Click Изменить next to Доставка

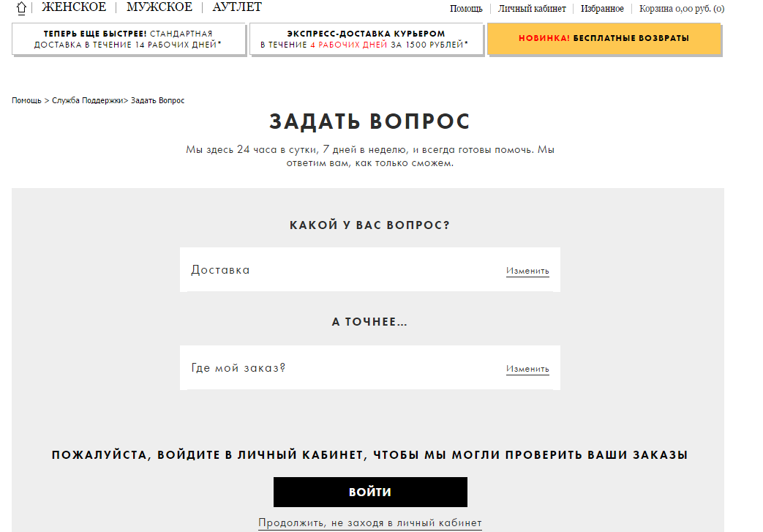[527, 271]
